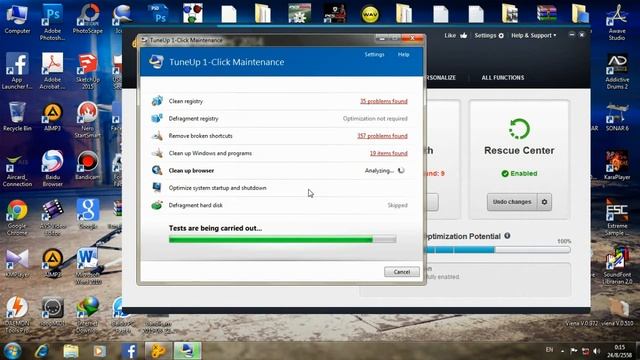Open Microsoft Word desktop shortcut
640x360 pixels.
87,266
